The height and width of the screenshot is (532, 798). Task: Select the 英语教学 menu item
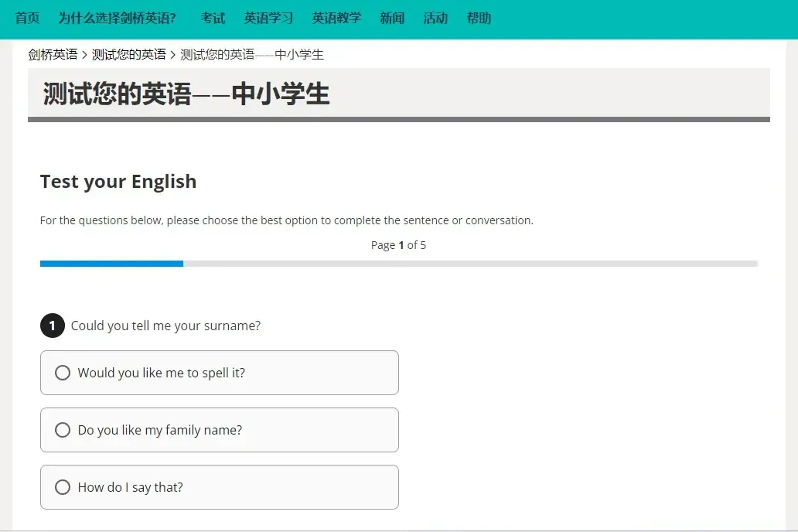(336, 18)
